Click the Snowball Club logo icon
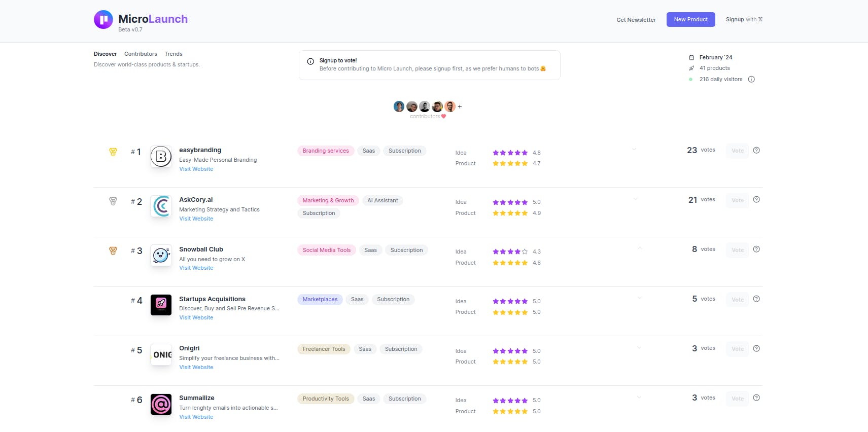 (161, 255)
